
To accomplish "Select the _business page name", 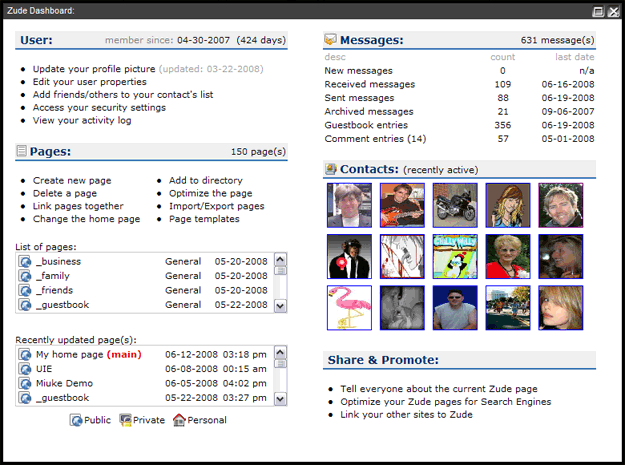I will tap(59, 262).
